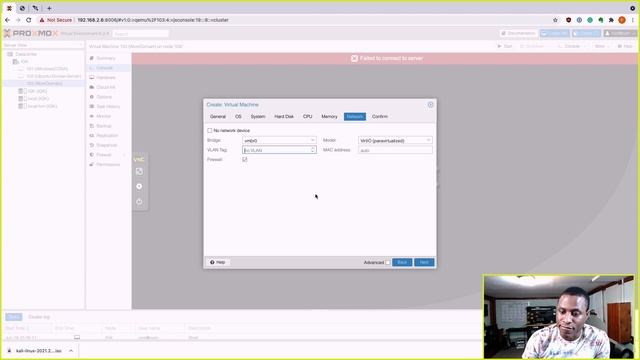Select the ISK storage item
Image resolution: width=640 pixels, height=360 pixels.
[x=37, y=91]
